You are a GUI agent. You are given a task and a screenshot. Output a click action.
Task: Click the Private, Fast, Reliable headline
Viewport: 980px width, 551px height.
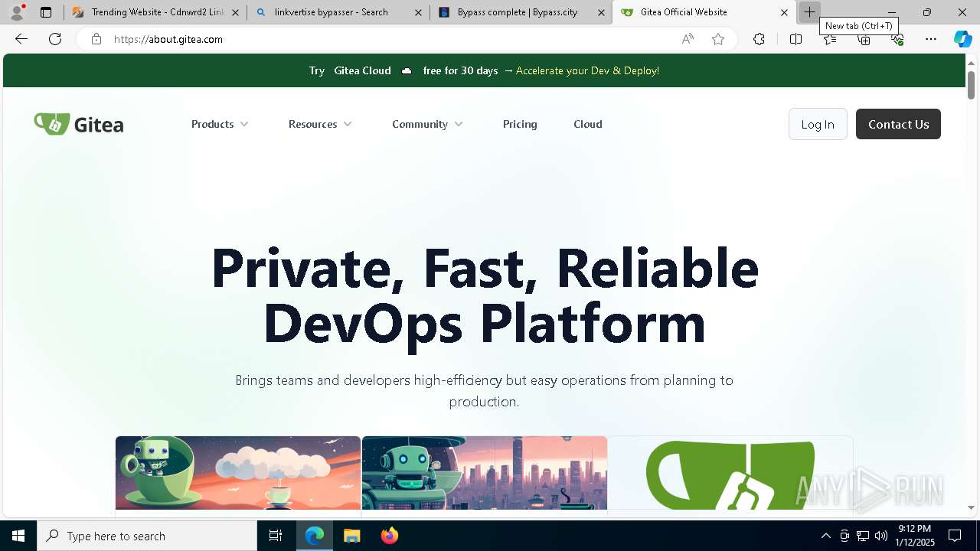(485, 268)
